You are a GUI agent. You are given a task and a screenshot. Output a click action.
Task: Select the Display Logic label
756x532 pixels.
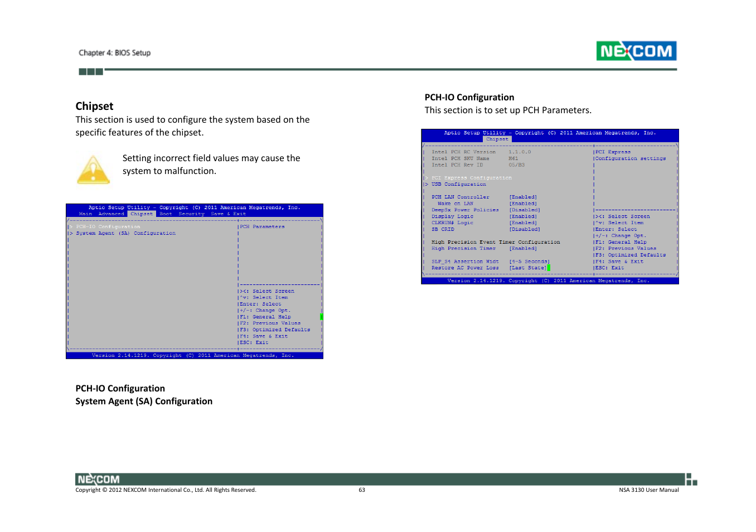(x=453, y=216)
